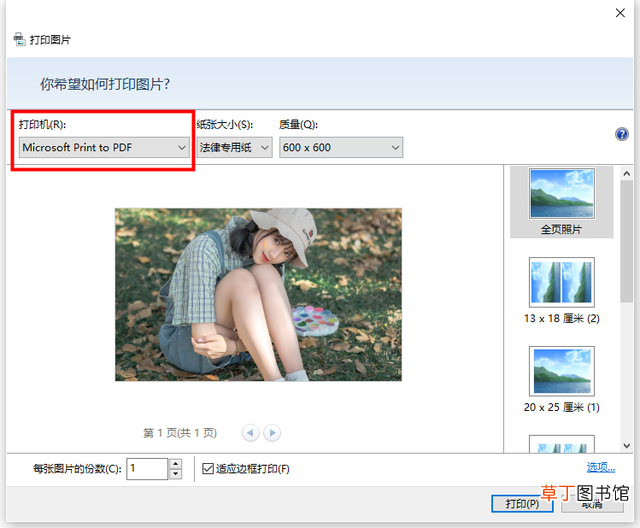
Task: Click the layout list scrollbar up arrow
Action: coord(627,173)
